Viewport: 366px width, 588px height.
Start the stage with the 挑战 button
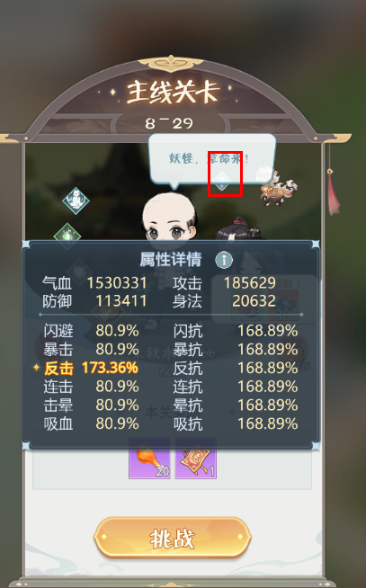pos(173,538)
